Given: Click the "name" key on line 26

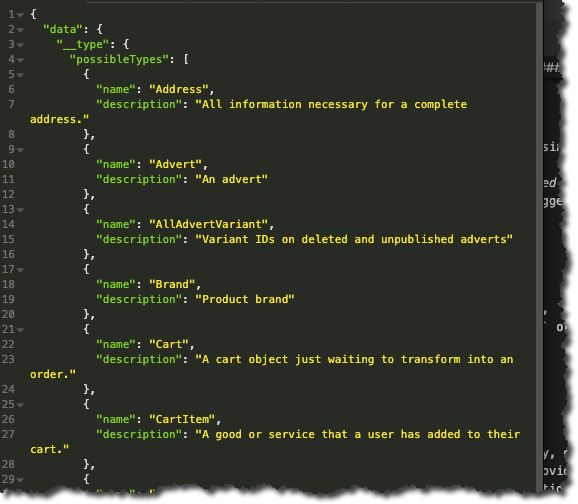Looking at the screenshot, I should 116,420.
